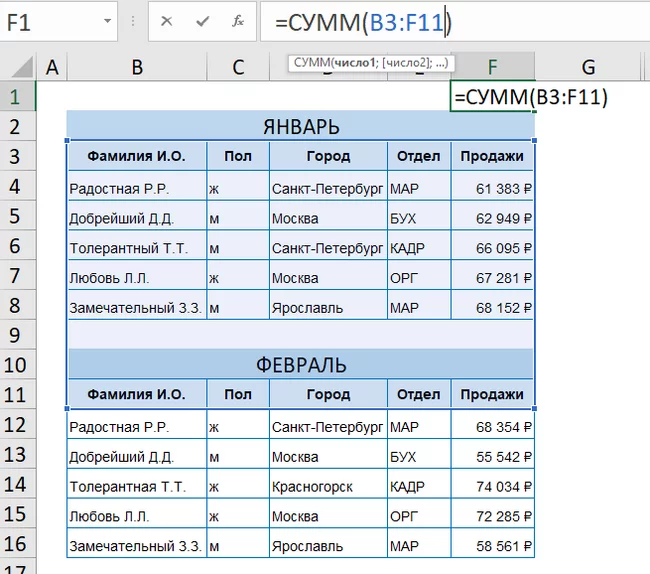Select row 10 header
This screenshot has width=650, height=574.
click(18, 365)
